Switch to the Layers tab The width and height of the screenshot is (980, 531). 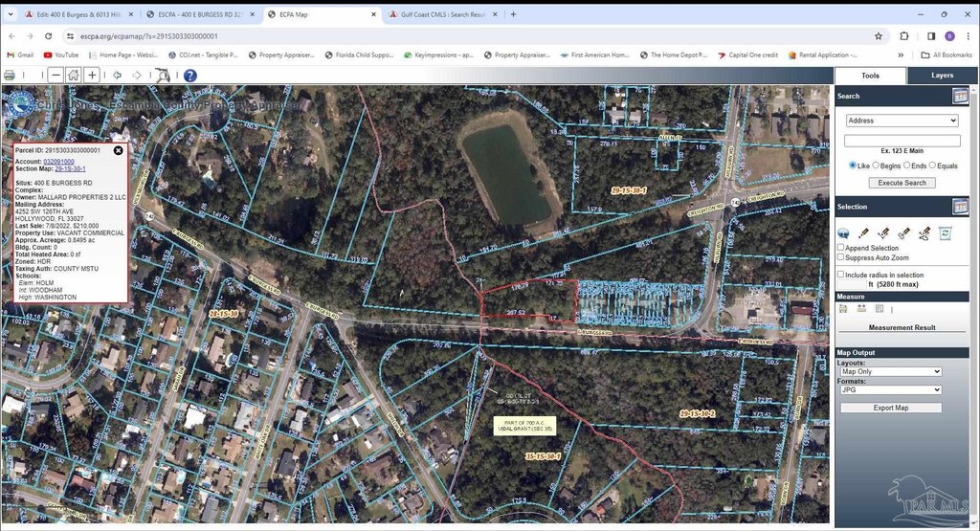[x=942, y=75]
